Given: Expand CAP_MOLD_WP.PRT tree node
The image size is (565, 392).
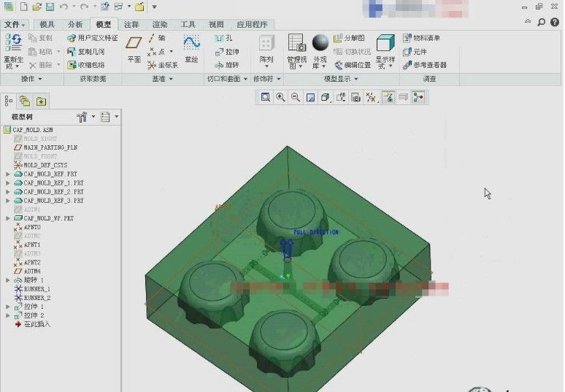Looking at the screenshot, I should 7,218.
